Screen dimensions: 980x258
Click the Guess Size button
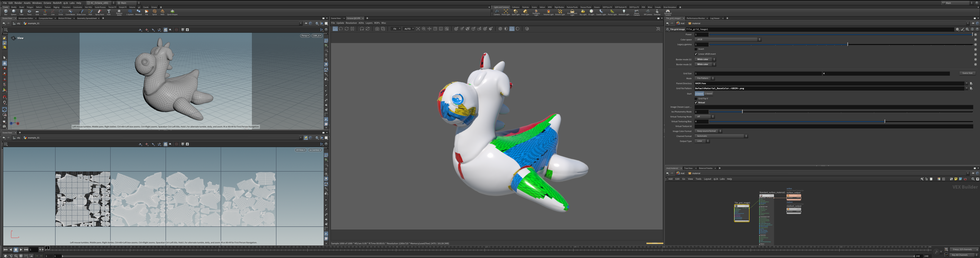pos(967,73)
